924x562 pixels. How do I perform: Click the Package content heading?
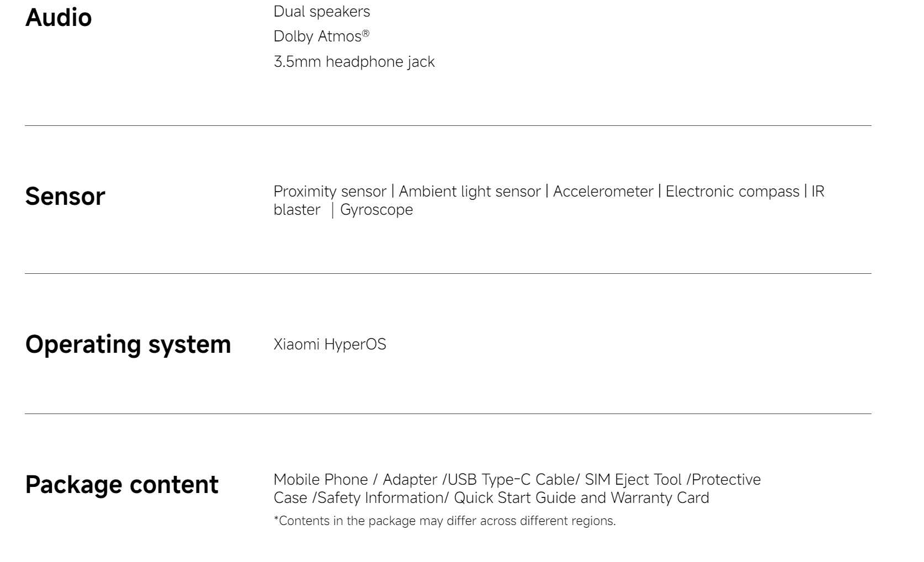tap(122, 485)
